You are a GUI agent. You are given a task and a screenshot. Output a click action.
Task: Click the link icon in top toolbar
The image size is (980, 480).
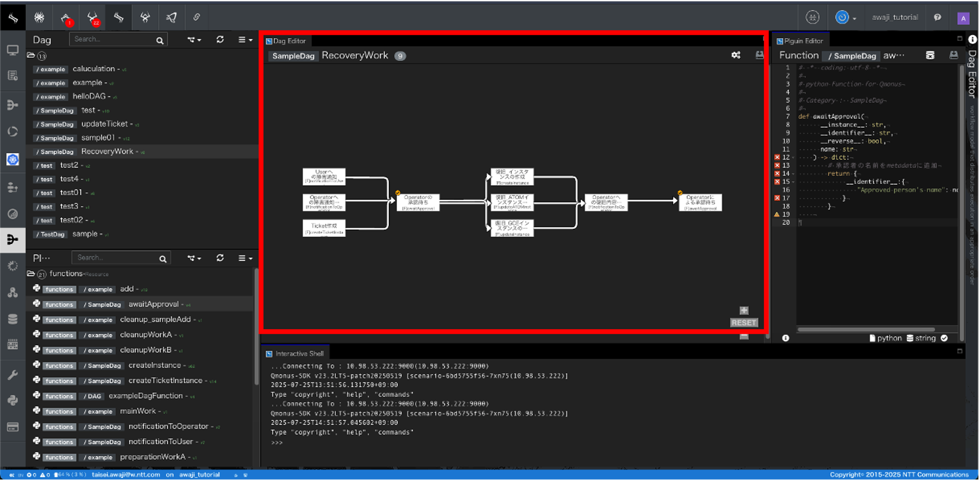[x=197, y=17]
